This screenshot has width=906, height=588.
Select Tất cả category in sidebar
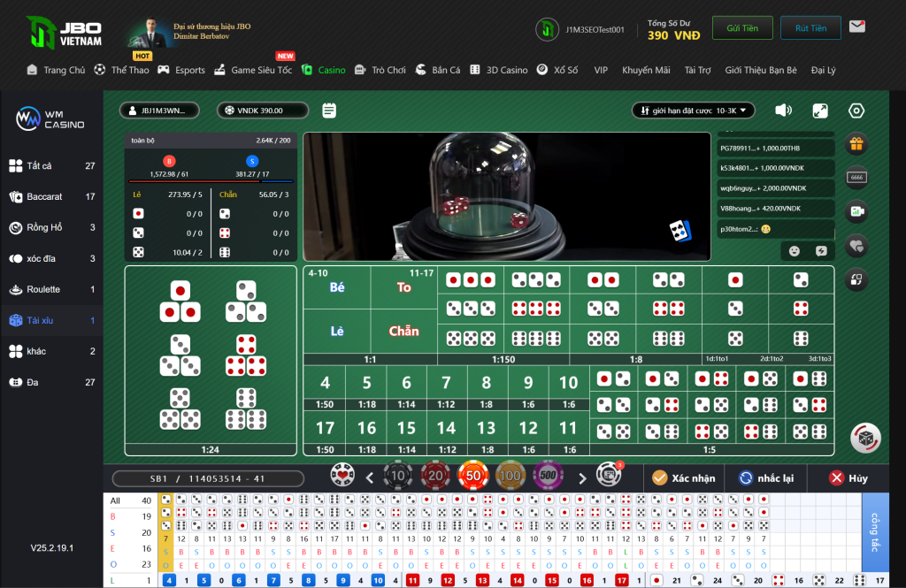click(x=52, y=165)
